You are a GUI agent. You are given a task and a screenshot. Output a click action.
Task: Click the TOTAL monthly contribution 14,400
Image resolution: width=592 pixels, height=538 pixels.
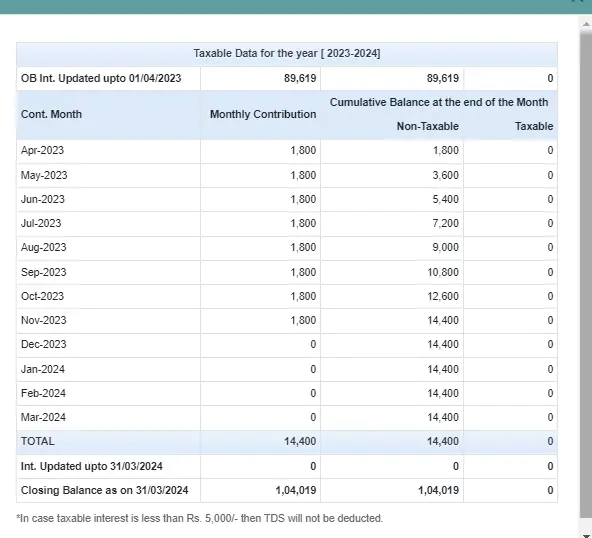click(300, 441)
